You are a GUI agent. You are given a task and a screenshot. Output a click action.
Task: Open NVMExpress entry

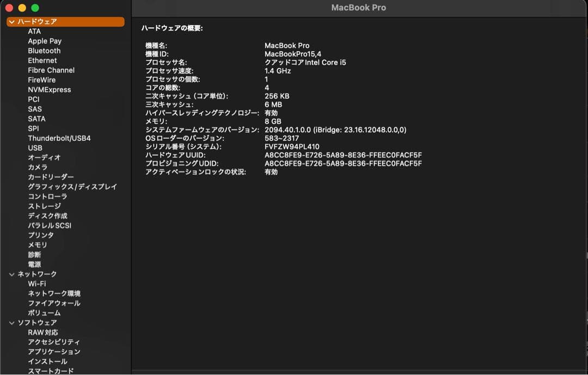pyautogui.click(x=49, y=90)
